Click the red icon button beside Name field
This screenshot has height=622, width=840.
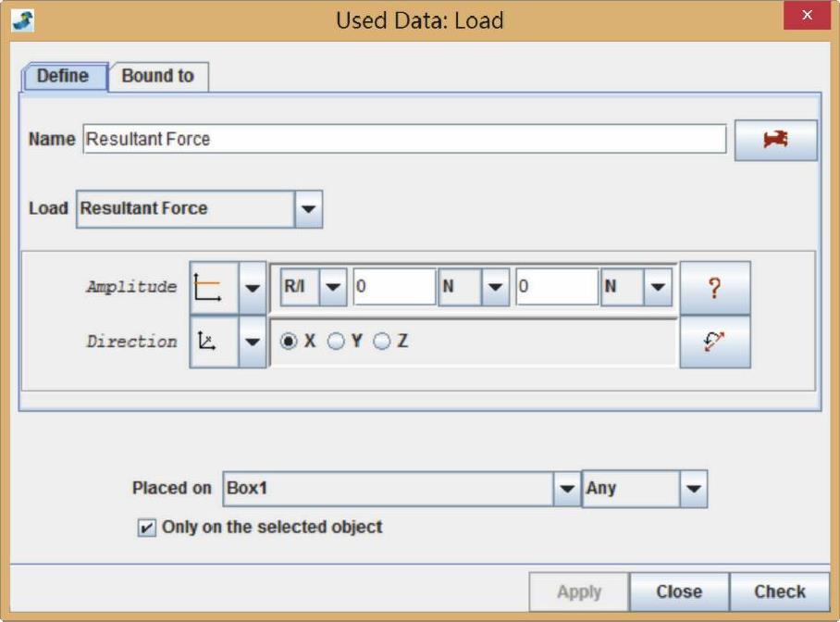click(775, 140)
